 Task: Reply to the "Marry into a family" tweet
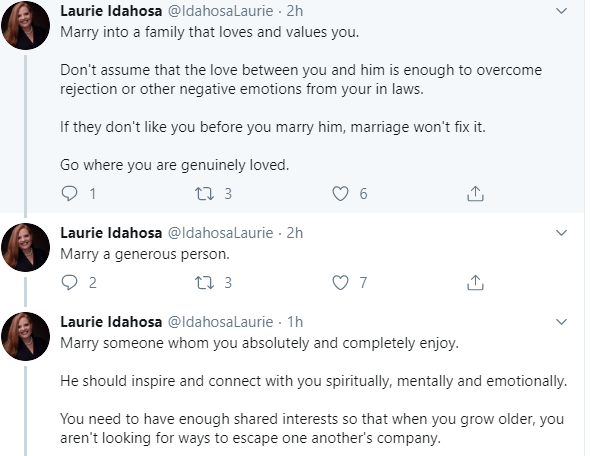click(69, 194)
